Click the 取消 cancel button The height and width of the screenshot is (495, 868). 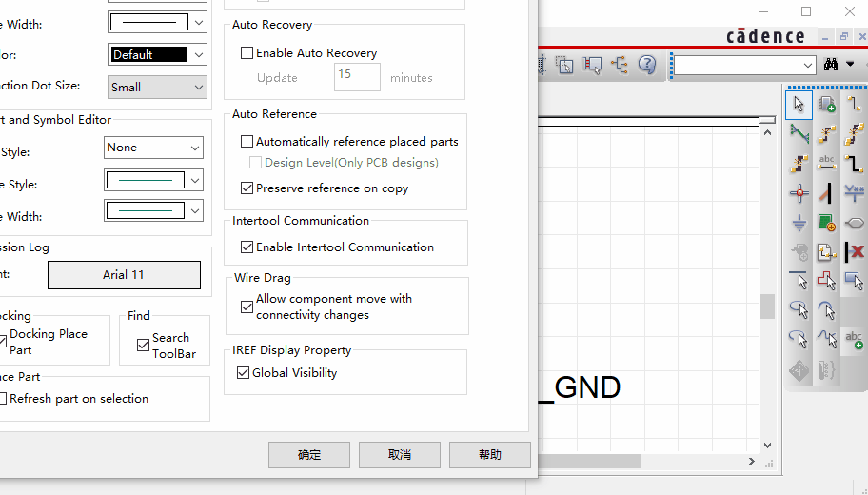[x=400, y=455]
